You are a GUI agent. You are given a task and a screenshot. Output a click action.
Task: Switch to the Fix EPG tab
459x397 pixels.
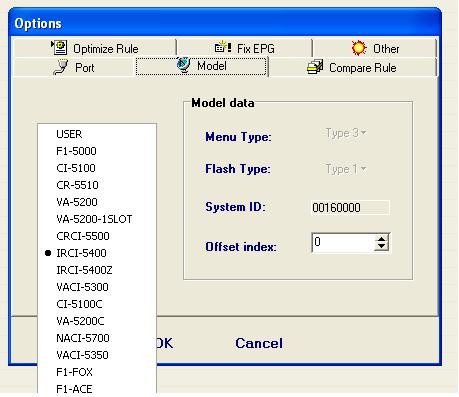pos(244,48)
